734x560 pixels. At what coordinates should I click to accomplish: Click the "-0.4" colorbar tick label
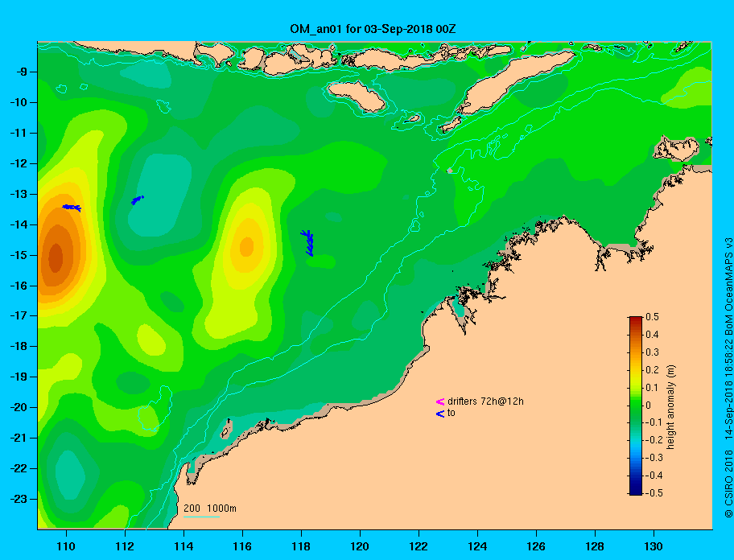654,476
